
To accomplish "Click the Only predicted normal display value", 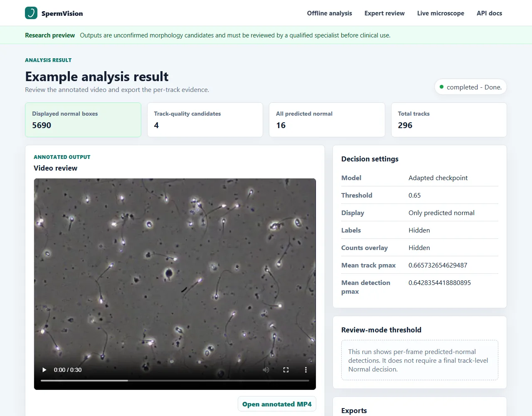I will [441, 213].
